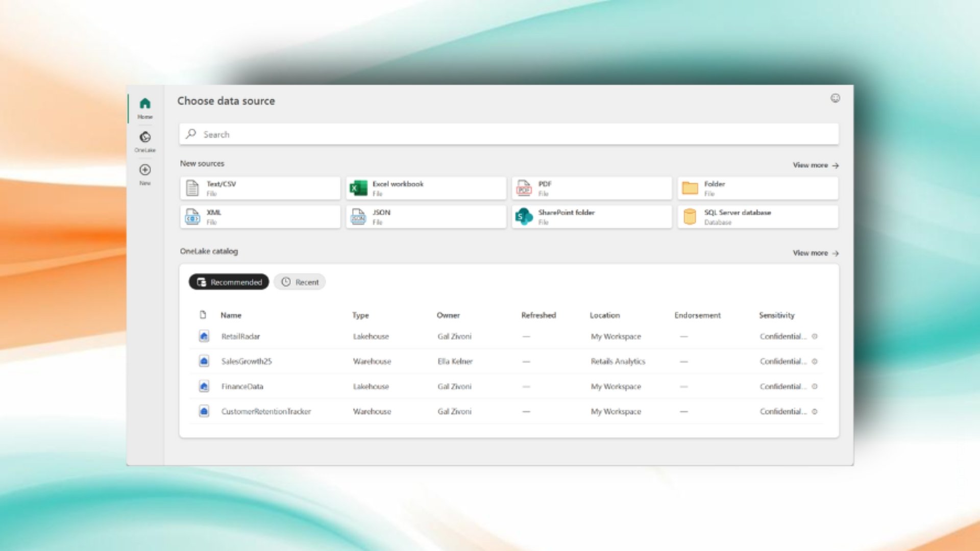
Task: Click info icon in CustomerRetentionTracker sensitivity
Action: coord(815,411)
